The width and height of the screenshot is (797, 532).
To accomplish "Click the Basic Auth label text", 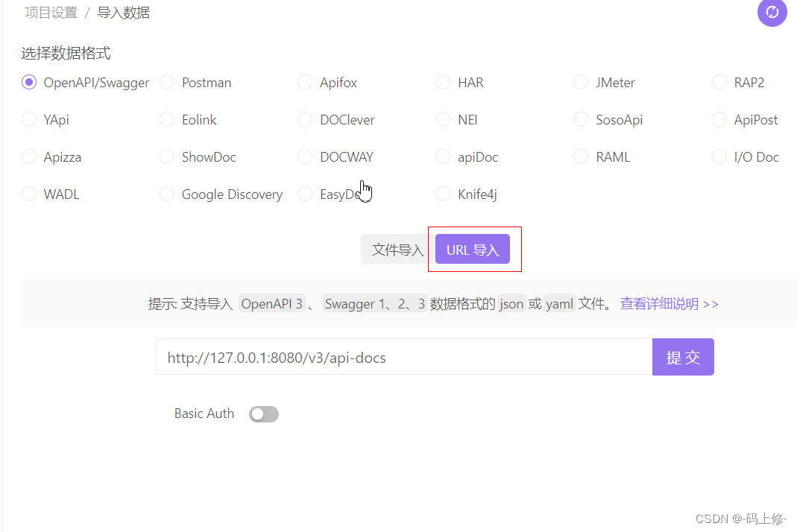I will pos(204,414).
